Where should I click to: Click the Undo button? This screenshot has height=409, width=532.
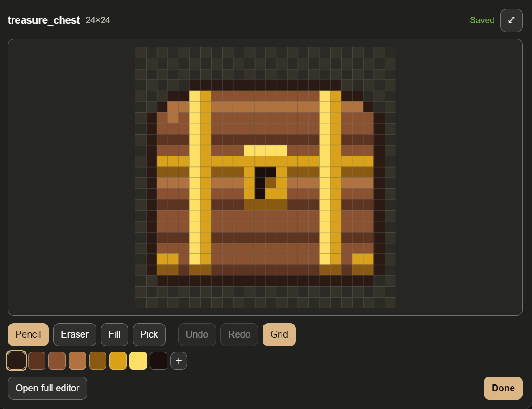click(197, 335)
